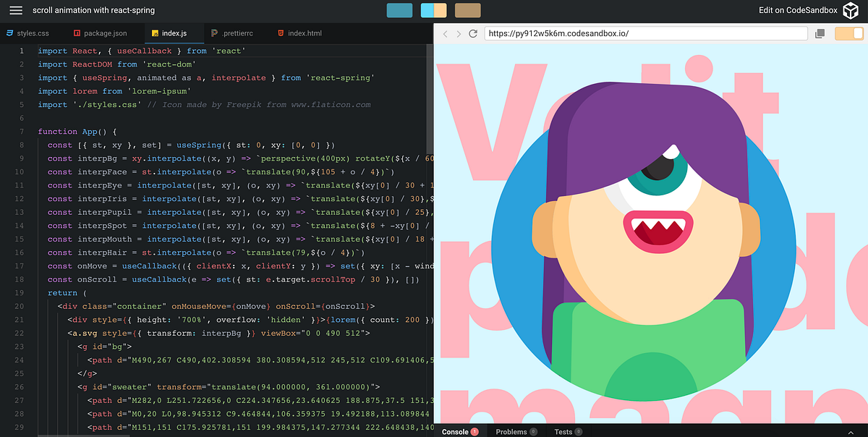Image resolution: width=868 pixels, height=437 pixels.
Task: Open preview in new window
Action: point(820,33)
